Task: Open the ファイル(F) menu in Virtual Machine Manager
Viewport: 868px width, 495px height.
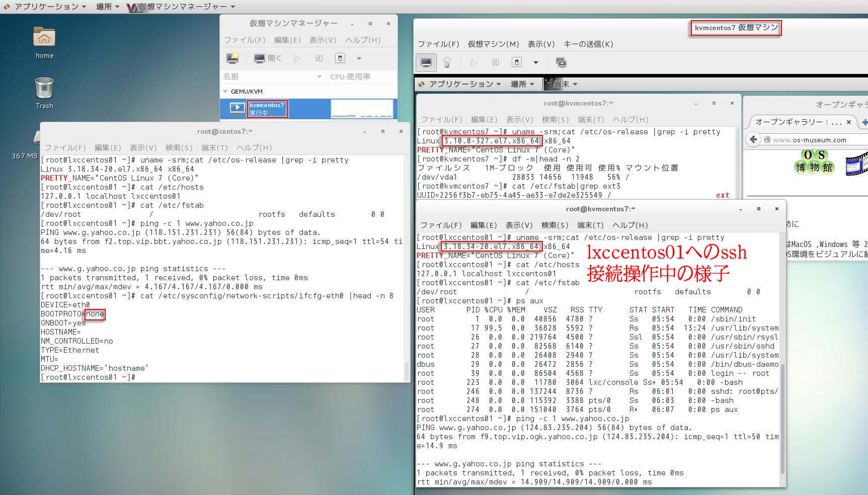Action: click(x=245, y=40)
